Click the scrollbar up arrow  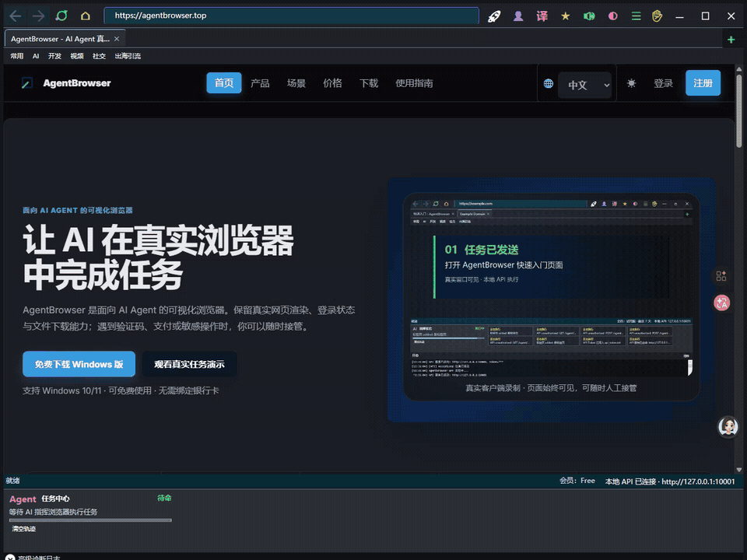point(739,69)
